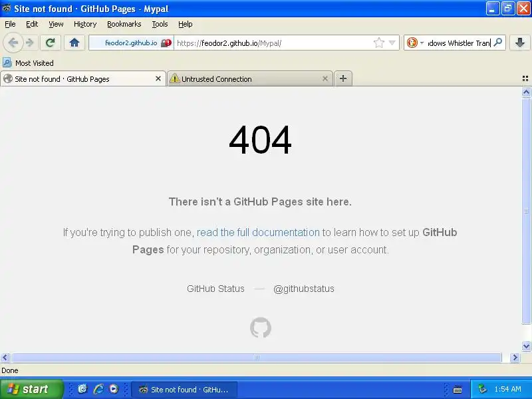Restore down the Mypal window
Image resolution: width=532 pixels, height=399 pixels.
click(x=508, y=9)
